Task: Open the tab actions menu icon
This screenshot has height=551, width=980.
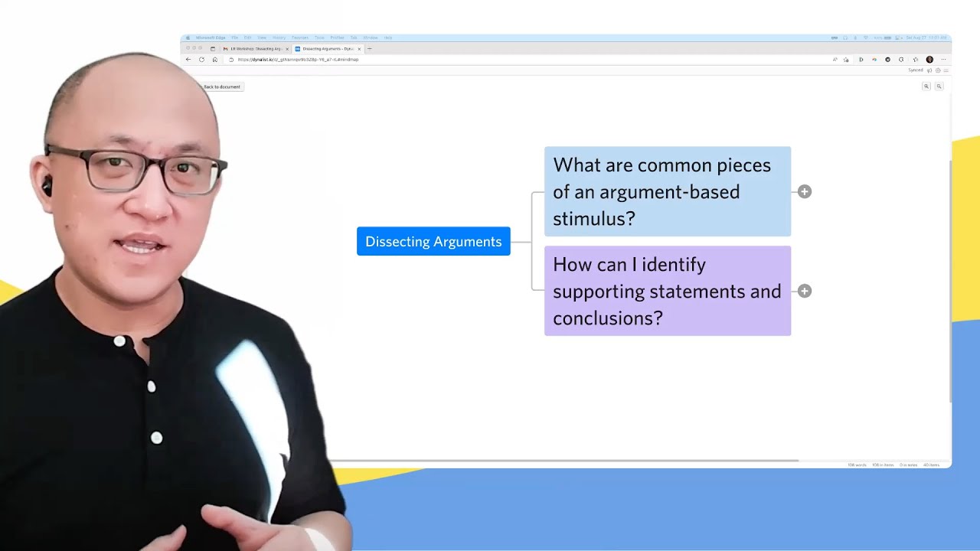Action: click(x=213, y=49)
